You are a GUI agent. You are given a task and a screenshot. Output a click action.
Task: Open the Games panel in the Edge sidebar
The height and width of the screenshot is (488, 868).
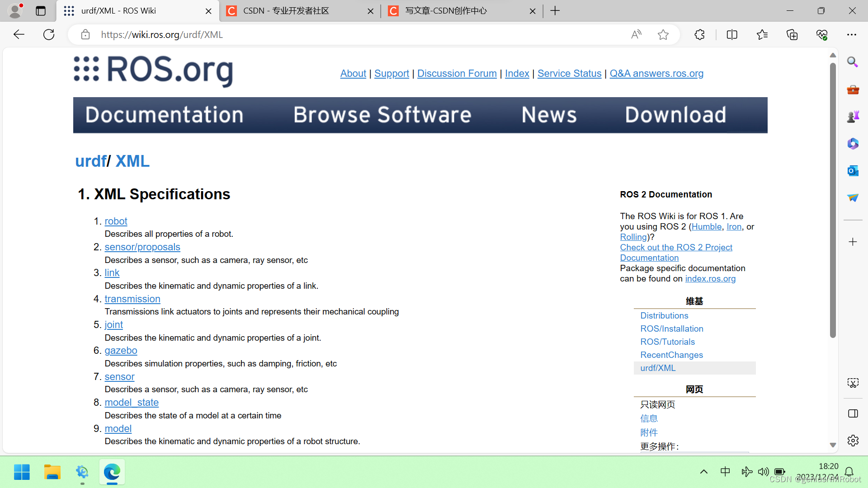point(853,116)
